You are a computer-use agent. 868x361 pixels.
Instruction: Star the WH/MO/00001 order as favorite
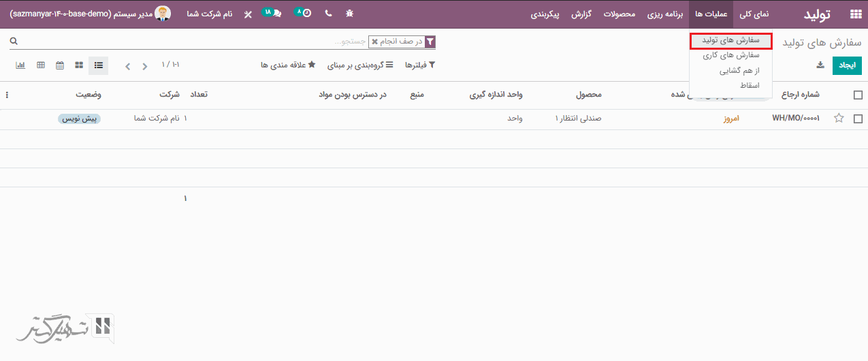(839, 119)
